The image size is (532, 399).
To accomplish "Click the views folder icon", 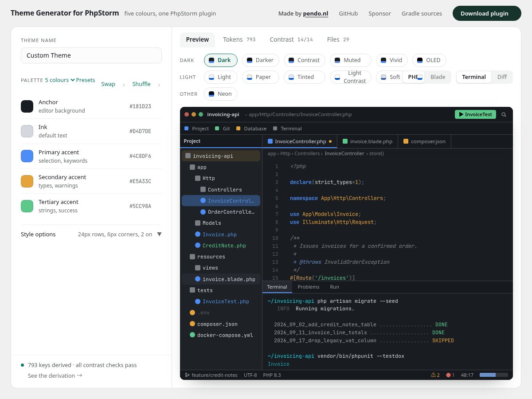I will [198, 268].
